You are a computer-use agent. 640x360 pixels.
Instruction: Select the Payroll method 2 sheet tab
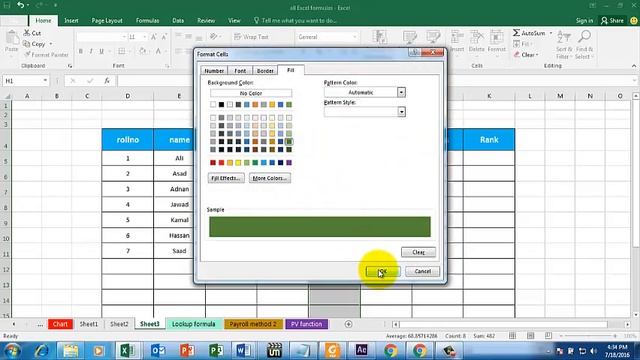coord(253,324)
